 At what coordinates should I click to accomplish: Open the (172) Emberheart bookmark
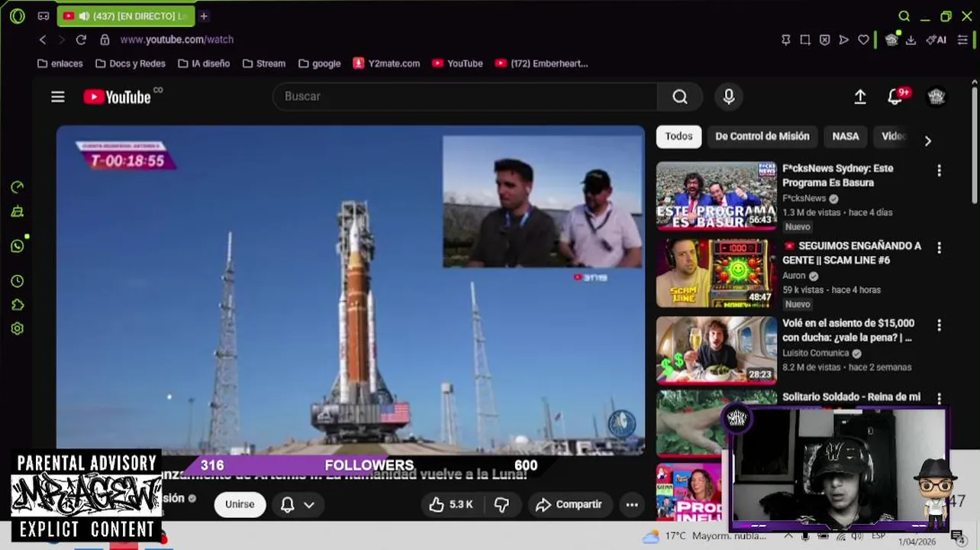(x=541, y=63)
